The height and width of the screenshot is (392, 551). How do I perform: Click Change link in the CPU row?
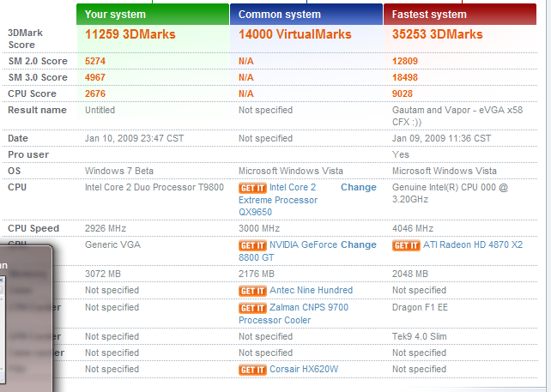pyautogui.click(x=359, y=187)
